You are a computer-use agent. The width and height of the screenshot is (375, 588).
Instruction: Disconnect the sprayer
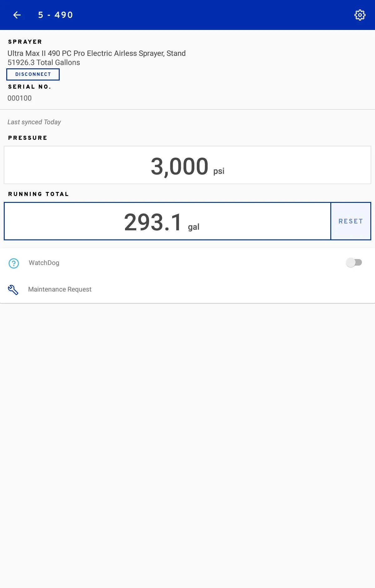33,74
